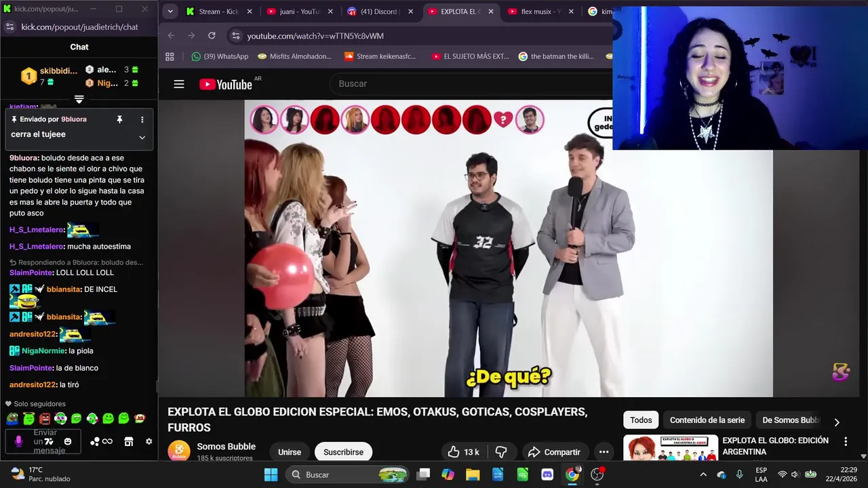Open the Chrome tab search dropdown
Image resolution: width=868 pixels, height=488 pixels.
point(170,12)
